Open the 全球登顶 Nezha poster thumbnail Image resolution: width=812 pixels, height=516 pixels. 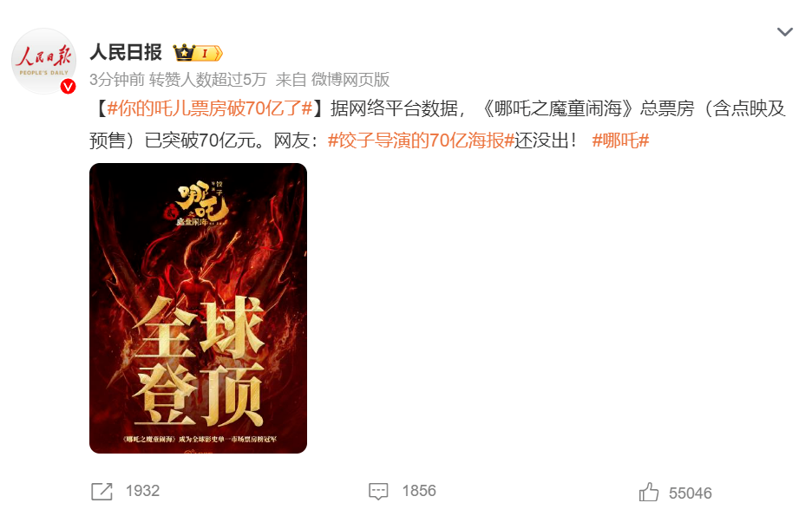[x=199, y=309]
